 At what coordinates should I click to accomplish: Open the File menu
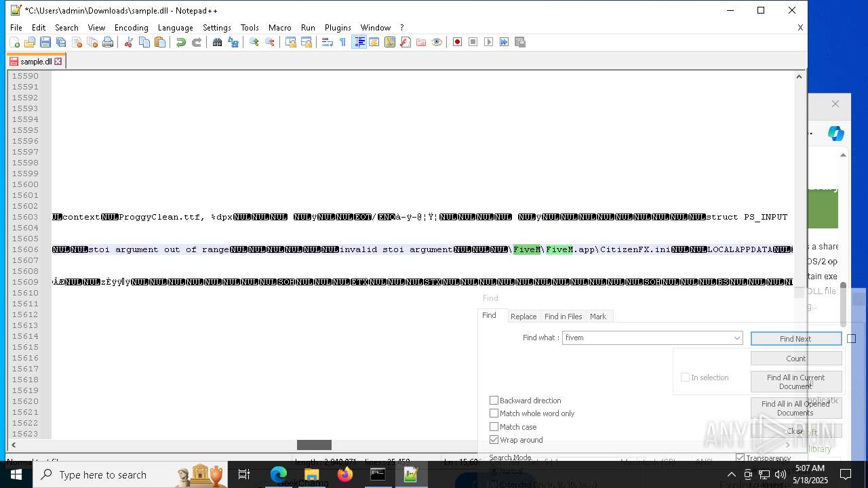click(x=16, y=28)
